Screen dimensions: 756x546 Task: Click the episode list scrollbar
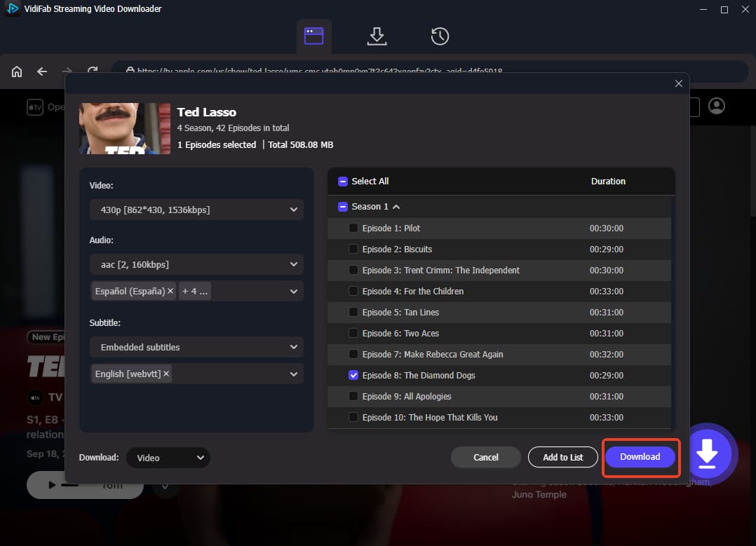pyautogui.click(x=673, y=312)
